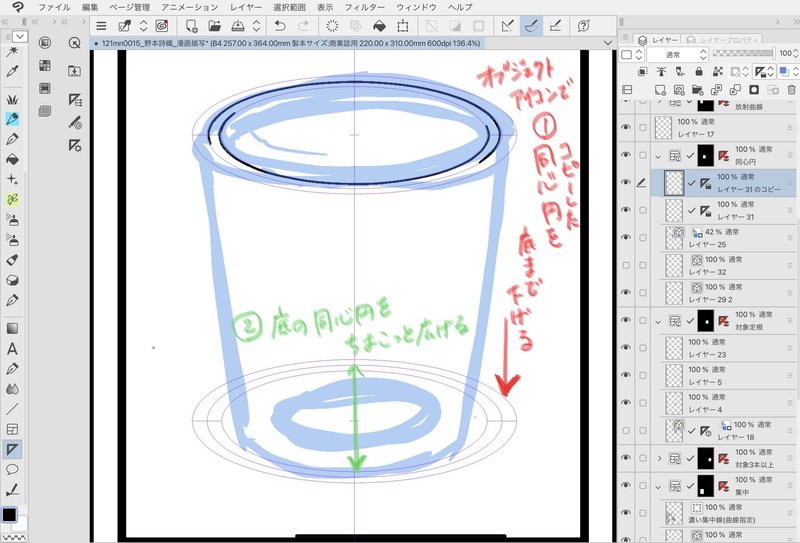Screen dimensions: 800x543
Task: Select the Frame border panel tool
Action: click(x=12, y=429)
